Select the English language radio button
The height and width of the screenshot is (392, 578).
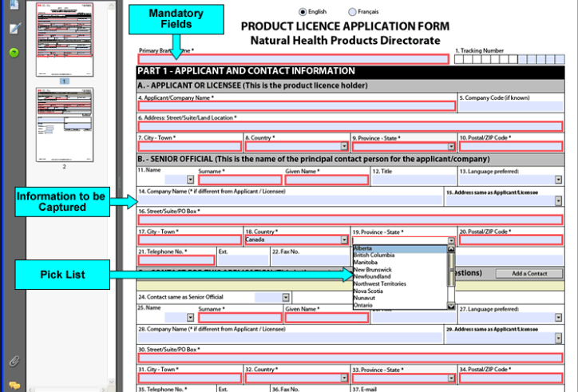click(303, 12)
